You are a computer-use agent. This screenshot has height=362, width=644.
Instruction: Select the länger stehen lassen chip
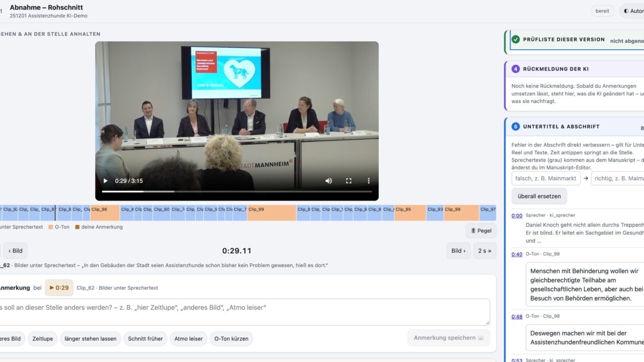90,339
